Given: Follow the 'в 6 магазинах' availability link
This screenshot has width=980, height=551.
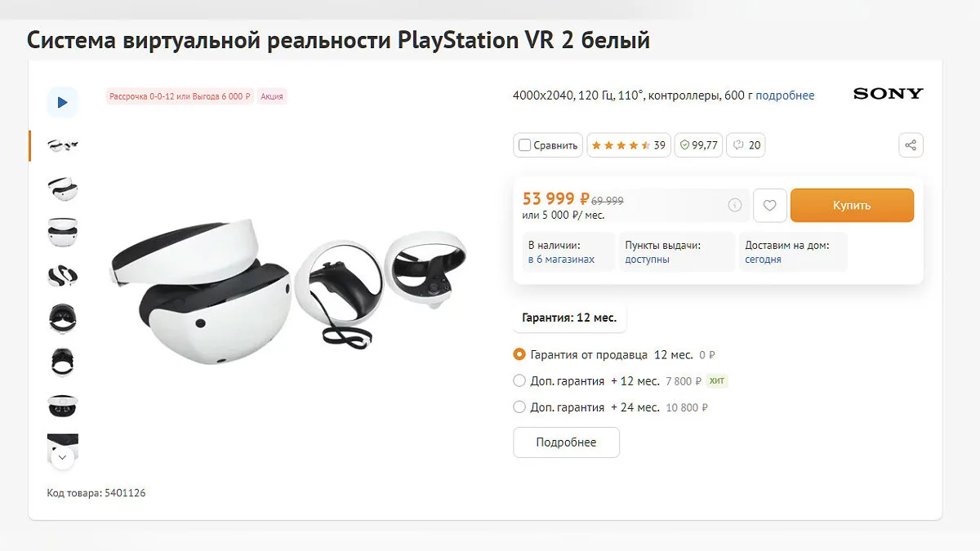Looking at the screenshot, I should tap(561, 260).
